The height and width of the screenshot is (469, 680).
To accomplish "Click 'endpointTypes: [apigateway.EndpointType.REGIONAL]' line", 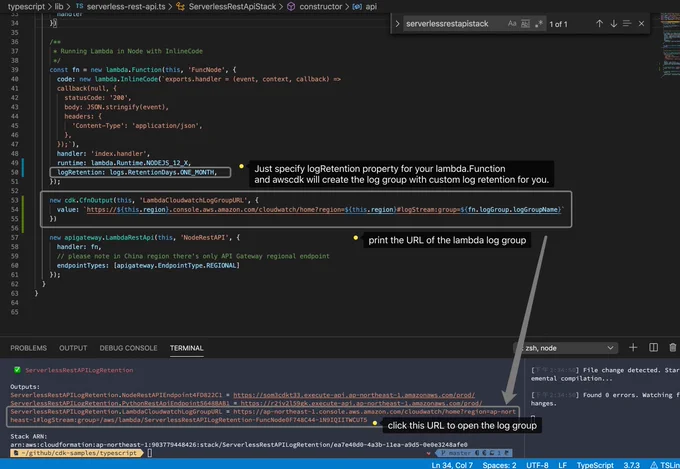I will coord(148,265).
